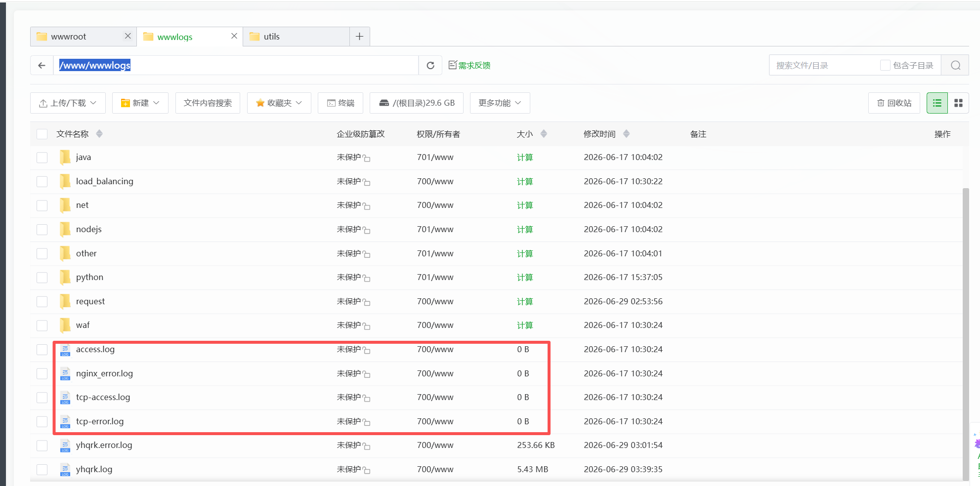
Task: Expand the 更多功能 dropdown
Action: (x=500, y=103)
